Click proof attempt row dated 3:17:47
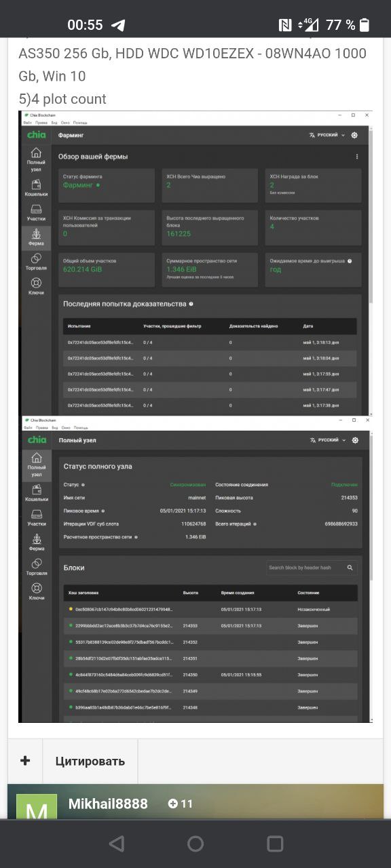This screenshot has width=391, height=868. click(x=210, y=389)
